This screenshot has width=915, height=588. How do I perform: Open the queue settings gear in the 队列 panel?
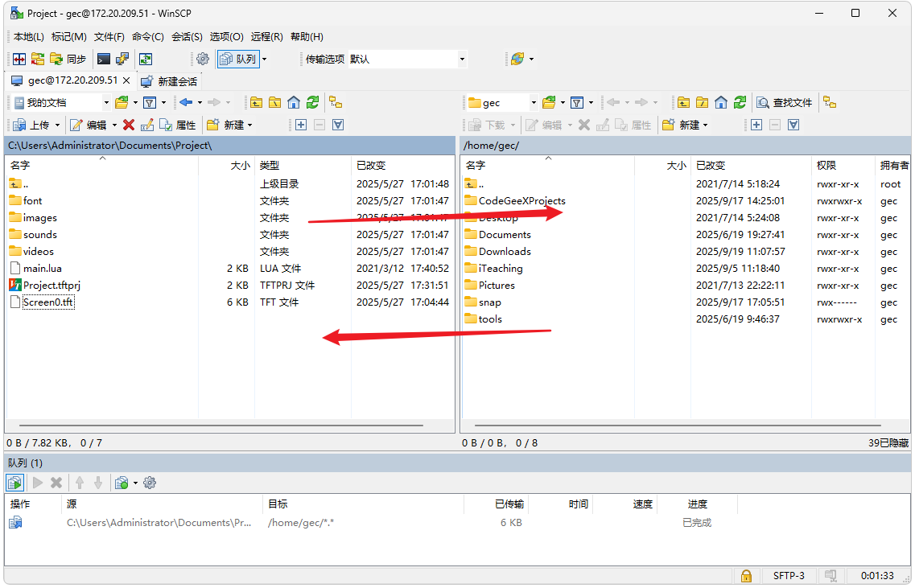point(150,483)
